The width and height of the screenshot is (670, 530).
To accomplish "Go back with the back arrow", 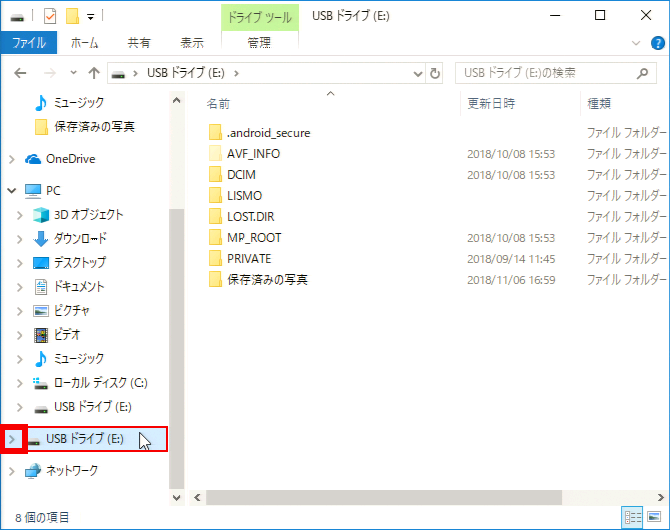I will [x=20, y=73].
